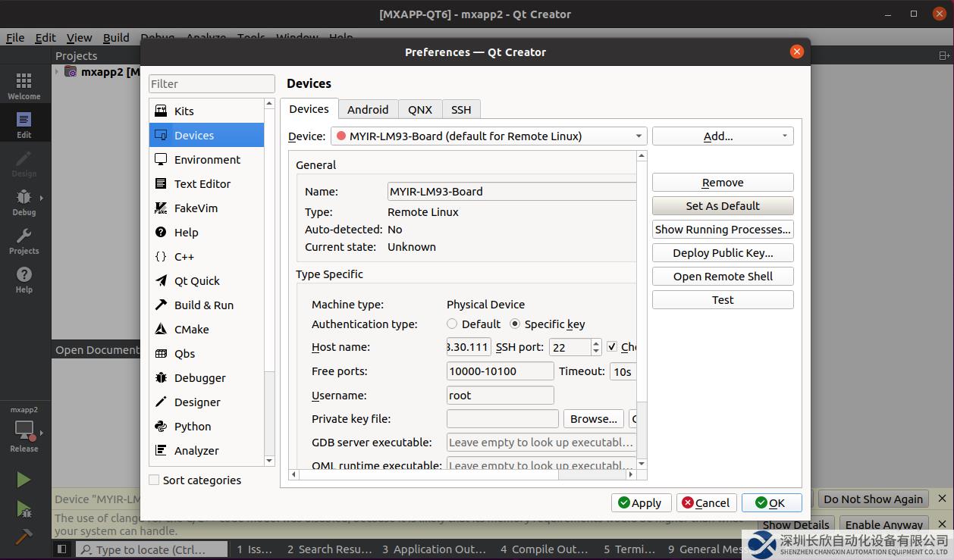Viewport: 954px width, 560px height.
Task: Switch to the Android tab
Action: click(368, 109)
